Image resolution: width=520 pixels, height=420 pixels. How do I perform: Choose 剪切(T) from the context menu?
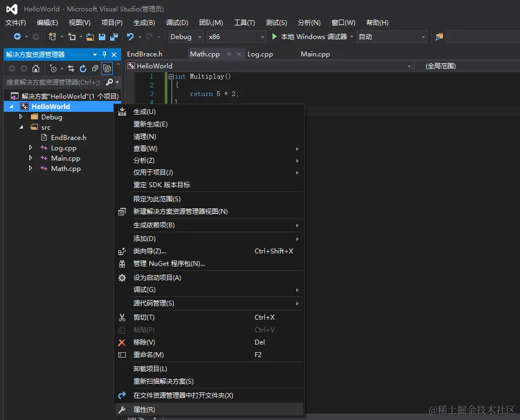click(209, 317)
